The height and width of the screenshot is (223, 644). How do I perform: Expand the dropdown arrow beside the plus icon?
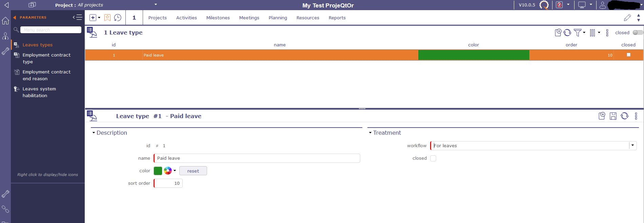[x=99, y=18]
